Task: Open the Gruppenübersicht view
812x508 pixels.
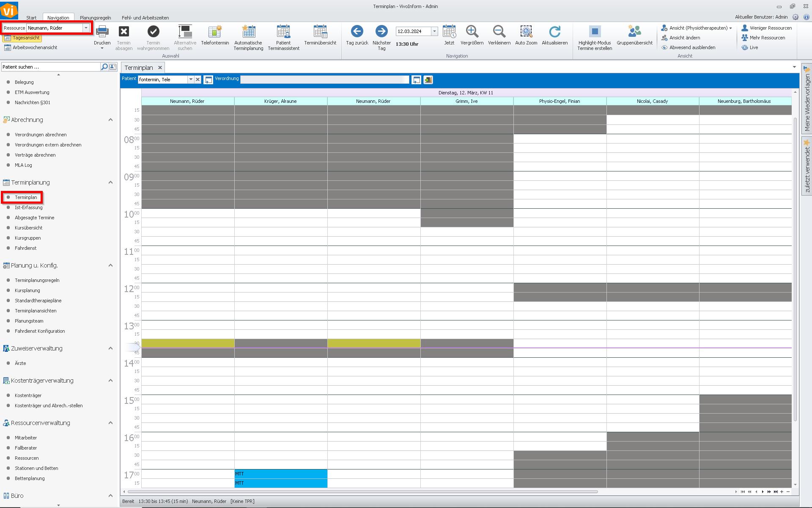Action: point(634,32)
